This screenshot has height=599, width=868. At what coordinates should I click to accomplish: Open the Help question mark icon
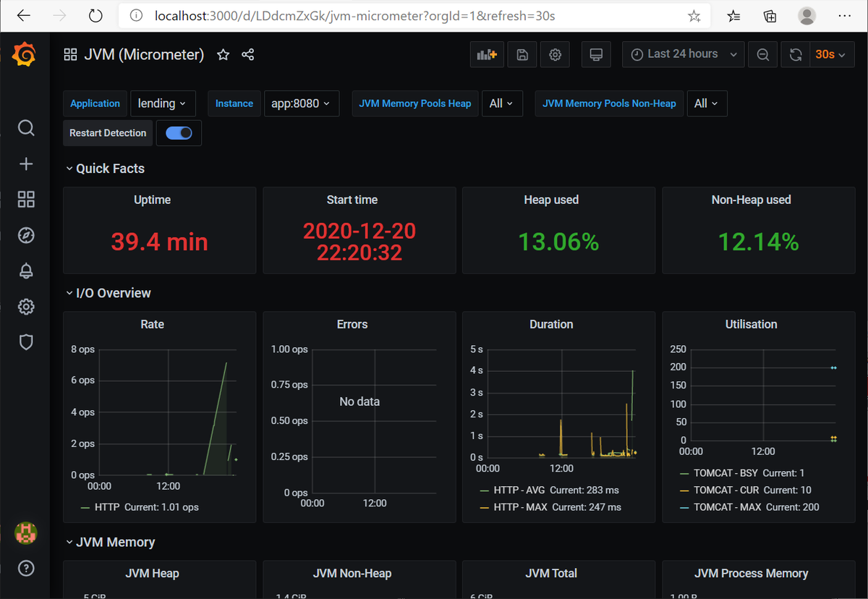(x=26, y=568)
